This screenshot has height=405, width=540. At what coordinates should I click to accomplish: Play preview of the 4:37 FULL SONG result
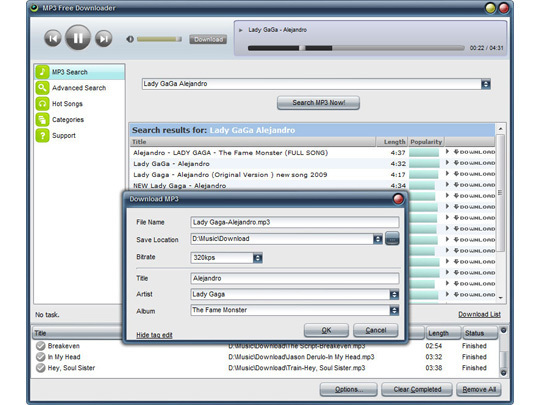447,152
